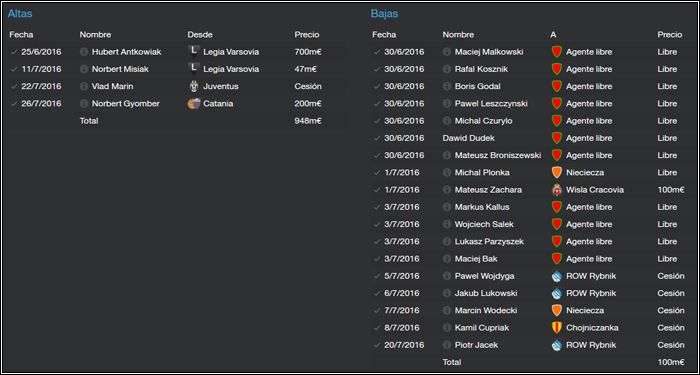700x375 pixels.
Task: Click Nieciecza badge in Marcin Wodecki row
Action: click(556, 310)
